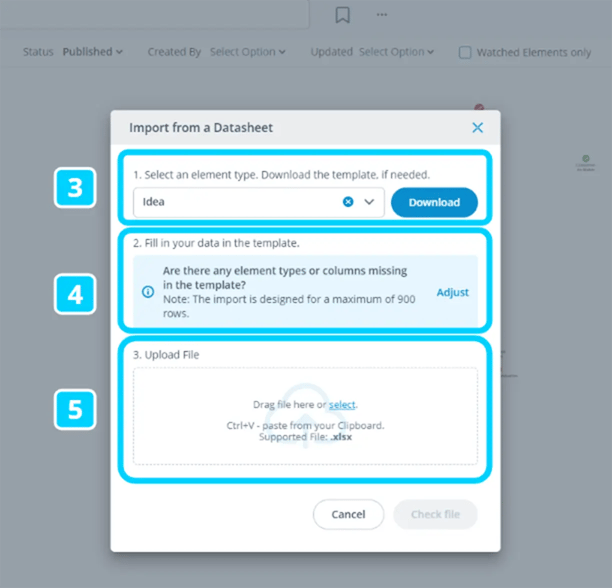Click the select link to browse files
The image size is (612, 588).
pos(342,404)
